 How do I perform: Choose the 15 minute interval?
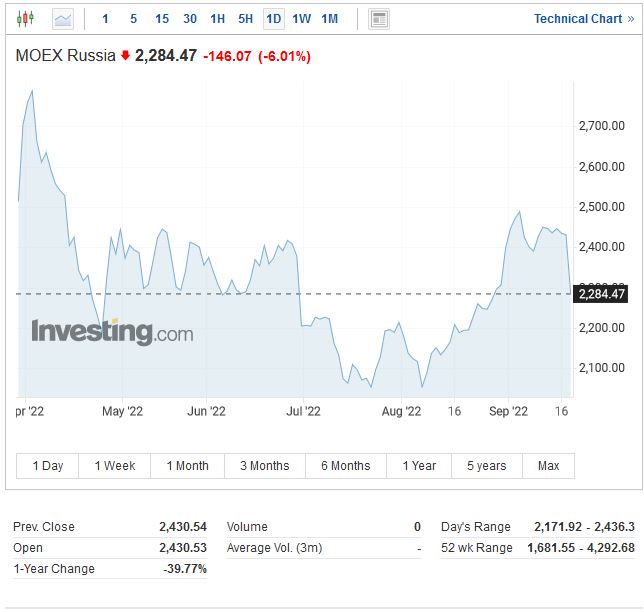[x=162, y=19]
